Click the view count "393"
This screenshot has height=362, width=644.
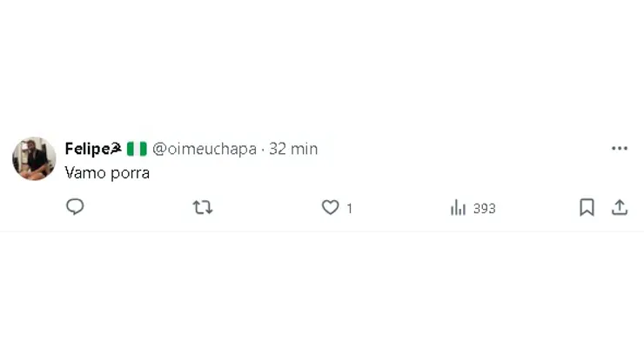coord(485,208)
